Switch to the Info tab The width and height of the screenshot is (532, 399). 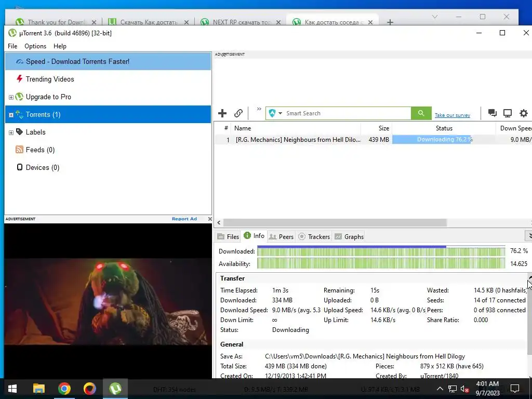click(x=254, y=236)
